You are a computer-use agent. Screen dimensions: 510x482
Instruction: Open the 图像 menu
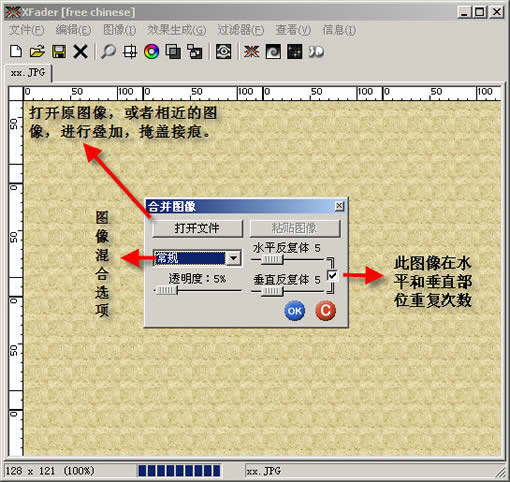(119, 30)
